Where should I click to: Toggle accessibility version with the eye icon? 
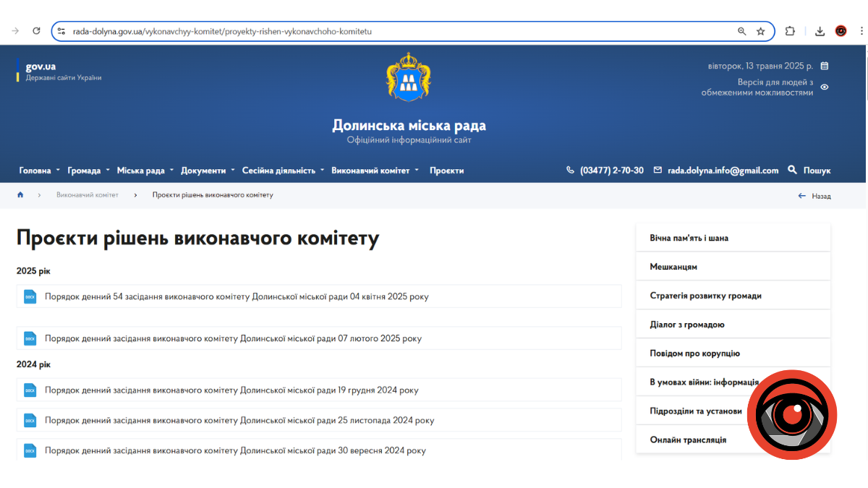(x=825, y=87)
